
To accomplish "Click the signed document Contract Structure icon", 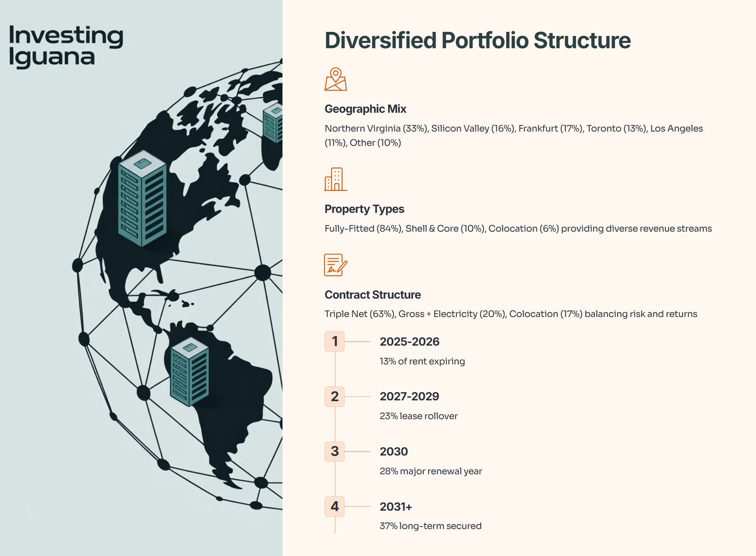I will 336,265.
